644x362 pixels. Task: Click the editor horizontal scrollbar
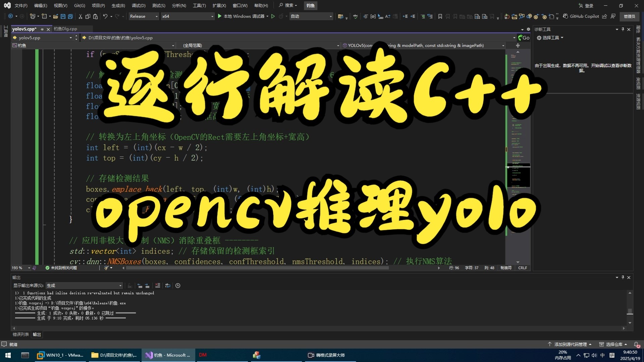(x=257, y=268)
